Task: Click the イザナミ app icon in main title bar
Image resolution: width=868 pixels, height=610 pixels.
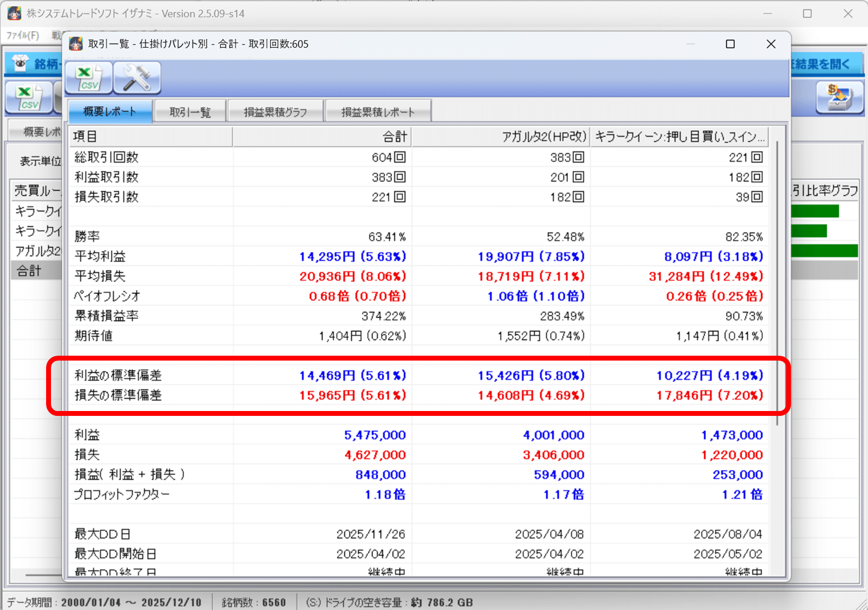Action: pyautogui.click(x=15, y=14)
